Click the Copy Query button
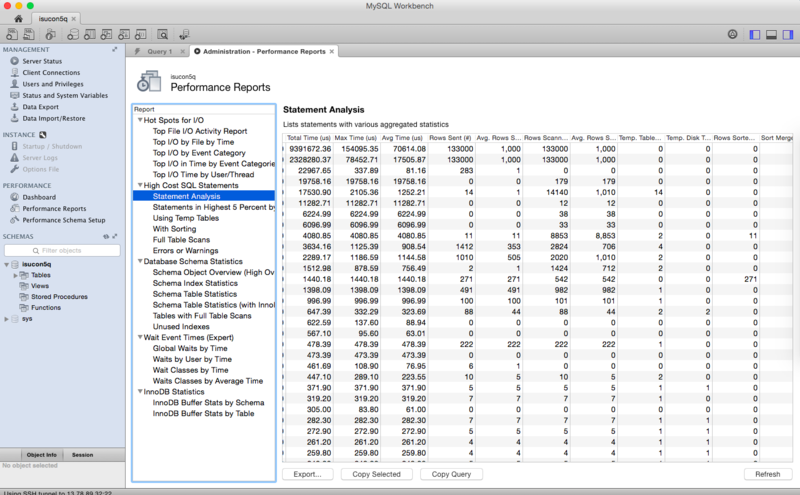800x495 pixels. click(x=452, y=474)
